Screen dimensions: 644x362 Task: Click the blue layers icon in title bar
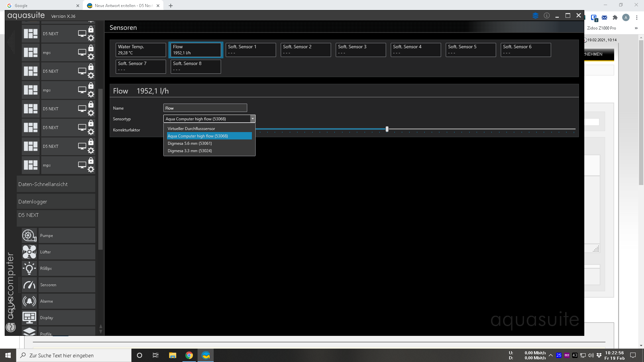click(x=535, y=16)
